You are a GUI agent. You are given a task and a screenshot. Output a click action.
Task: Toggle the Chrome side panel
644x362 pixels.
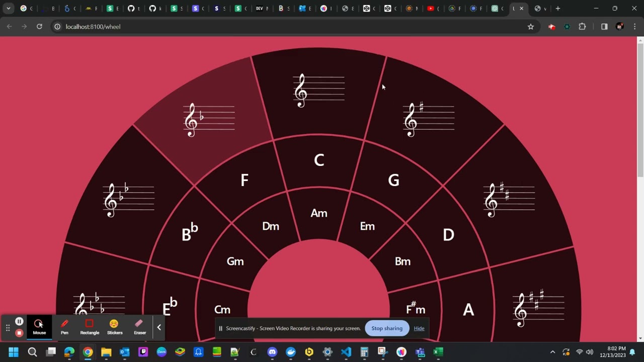tap(604, 27)
